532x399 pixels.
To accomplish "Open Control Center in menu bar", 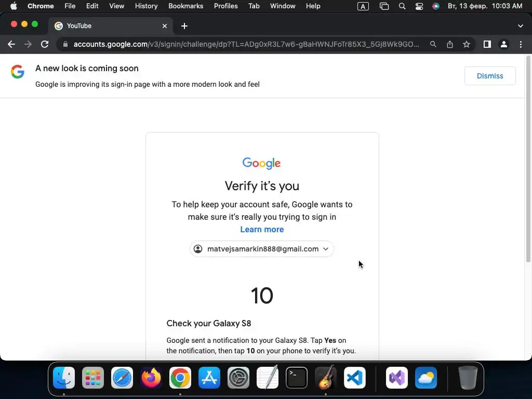I will click(419, 6).
